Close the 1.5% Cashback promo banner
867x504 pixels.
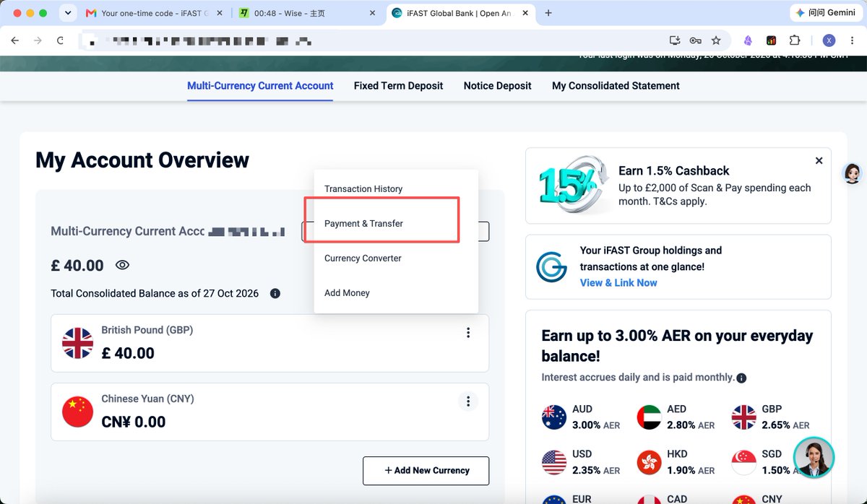pos(819,161)
